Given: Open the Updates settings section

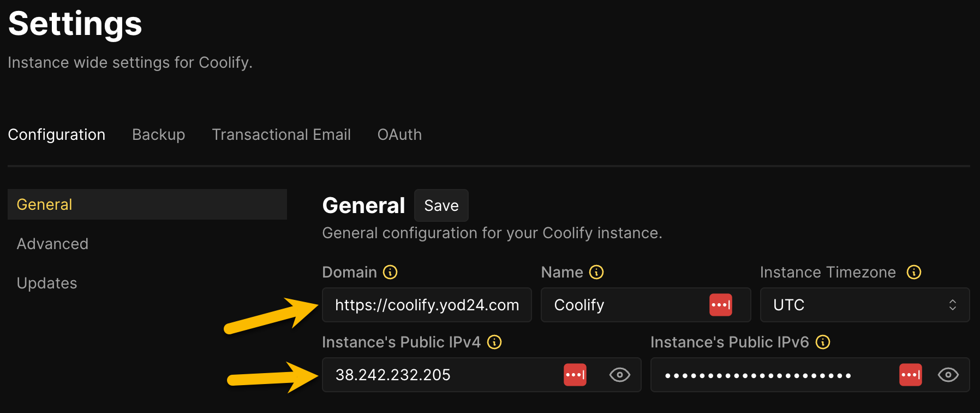Looking at the screenshot, I should (47, 283).
